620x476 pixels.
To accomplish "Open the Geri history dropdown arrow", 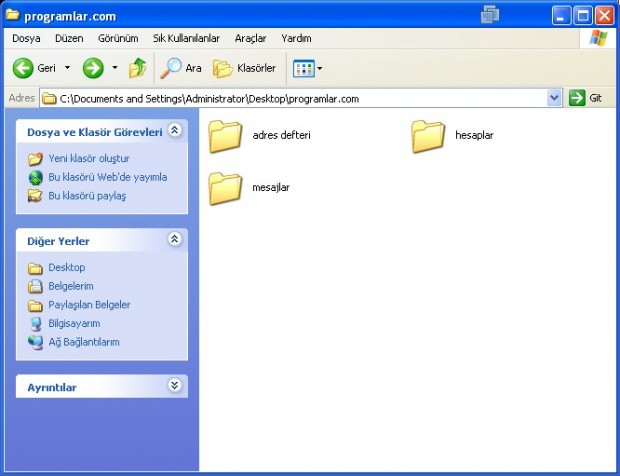I will pos(67,68).
